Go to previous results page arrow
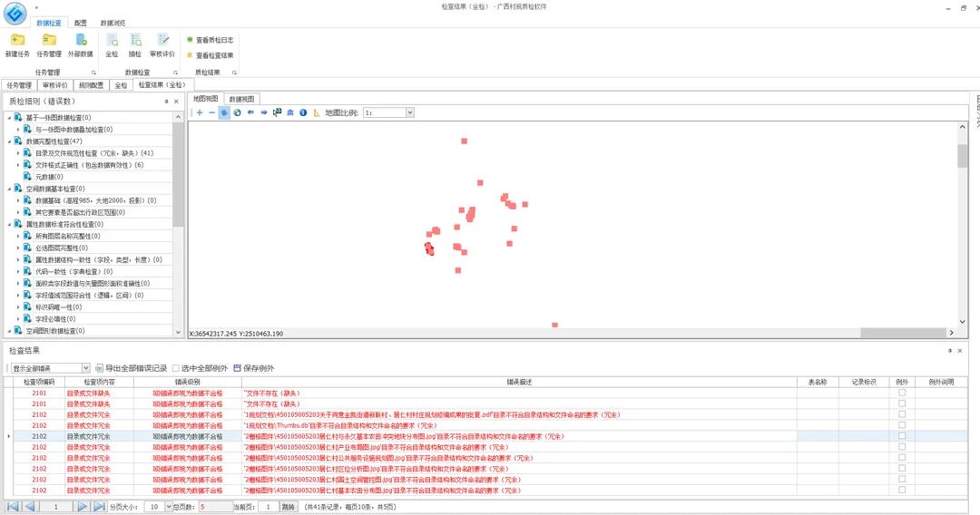Screen dimensions: 980x515 (x=29, y=507)
